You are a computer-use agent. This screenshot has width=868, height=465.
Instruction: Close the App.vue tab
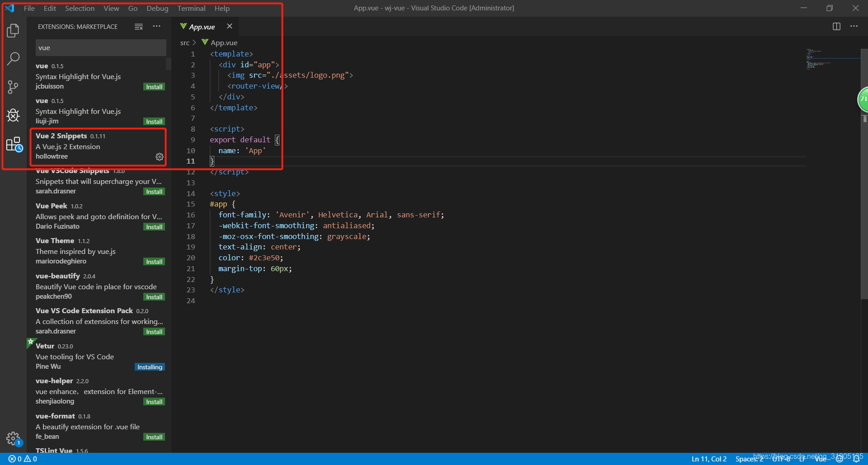229,26
